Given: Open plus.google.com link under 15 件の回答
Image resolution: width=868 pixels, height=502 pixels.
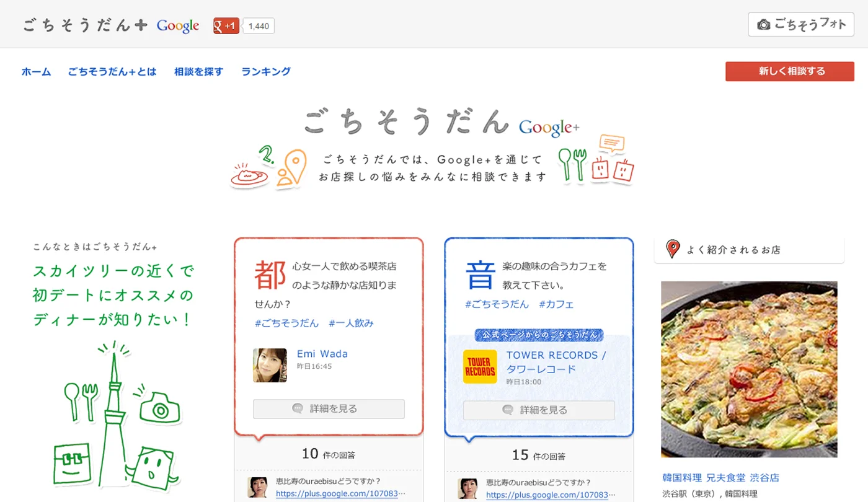Looking at the screenshot, I should pos(551,495).
